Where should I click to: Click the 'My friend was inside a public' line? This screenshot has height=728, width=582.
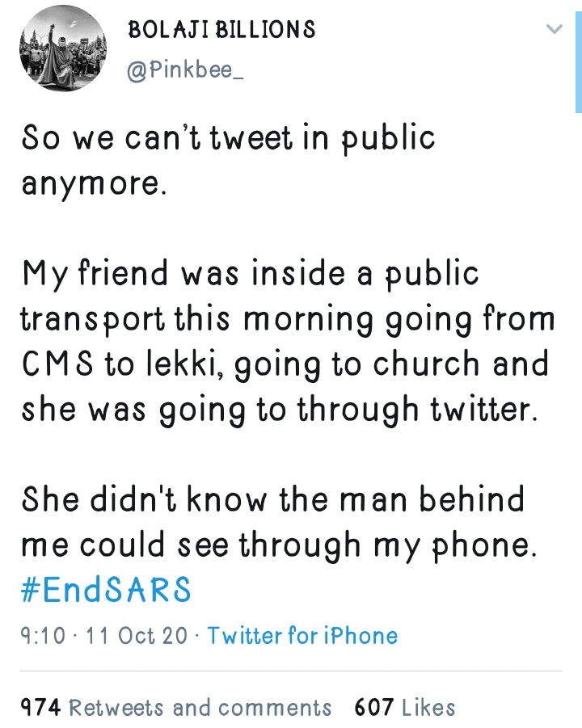tap(250, 274)
